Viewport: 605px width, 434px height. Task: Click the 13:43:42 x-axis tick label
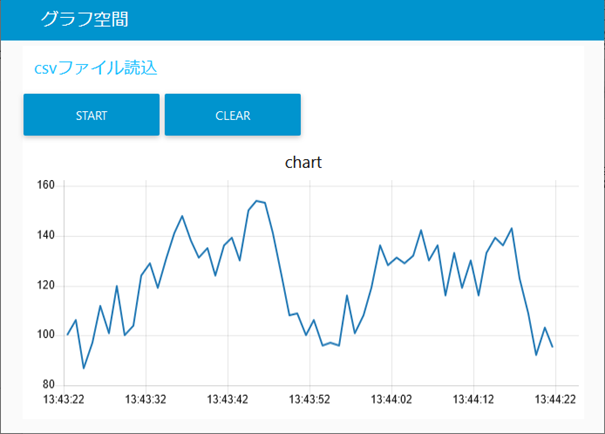[228, 399]
